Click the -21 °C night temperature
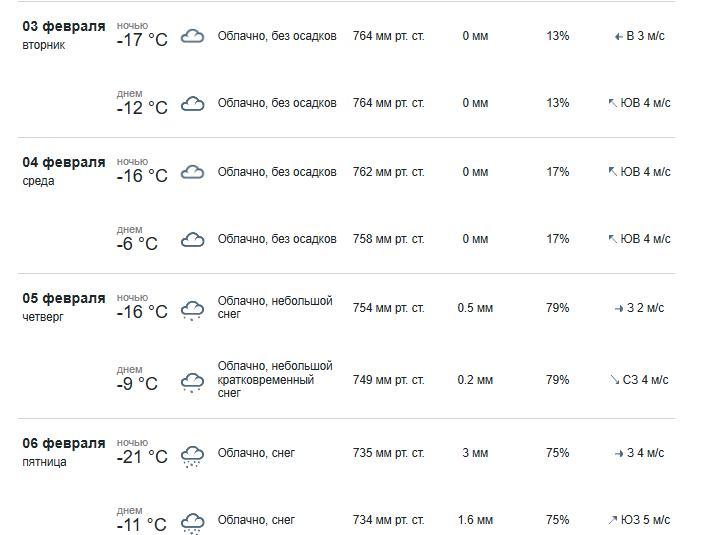The height and width of the screenshot is (535, 714). 142,457
